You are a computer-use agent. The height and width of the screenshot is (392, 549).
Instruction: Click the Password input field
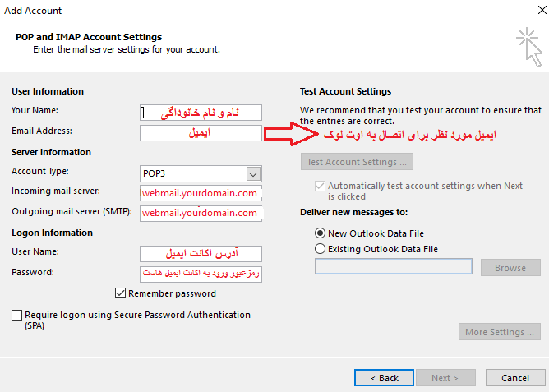(x=201, y=274)
